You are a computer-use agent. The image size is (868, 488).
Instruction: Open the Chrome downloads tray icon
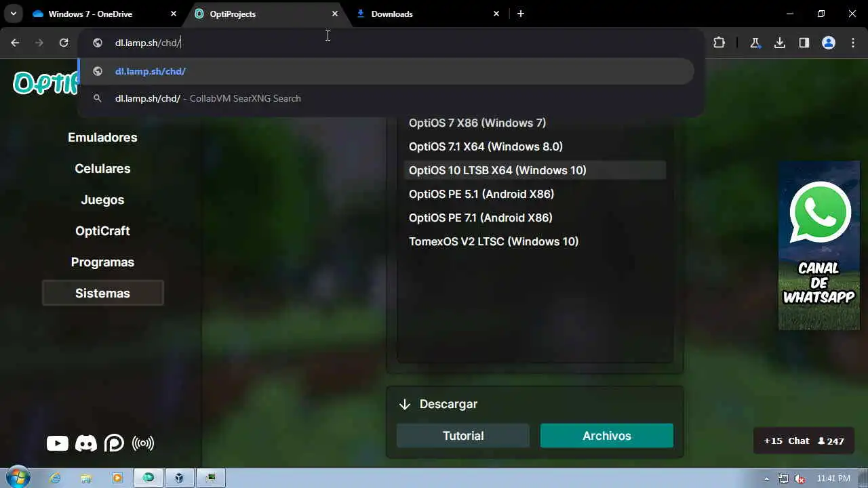point(780,43)
